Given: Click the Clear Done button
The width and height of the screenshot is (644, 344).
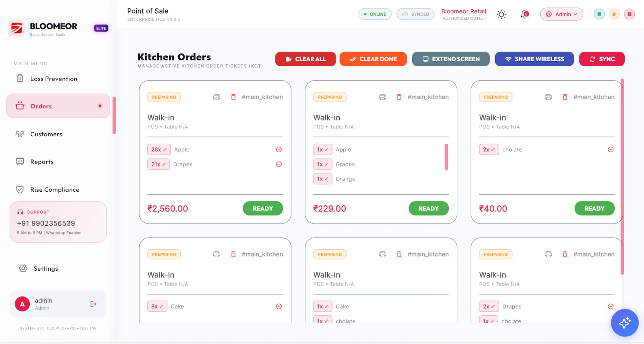Looking at the screenshot, I should pos(373,59).
